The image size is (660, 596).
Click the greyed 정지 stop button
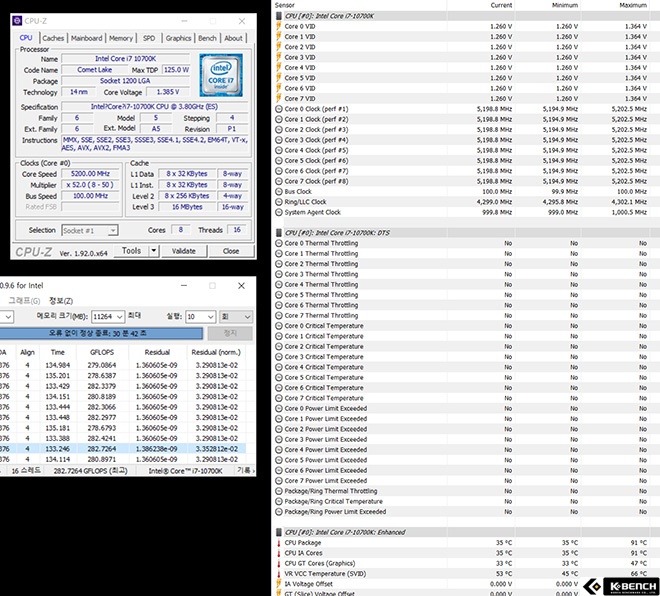(230, 333)
